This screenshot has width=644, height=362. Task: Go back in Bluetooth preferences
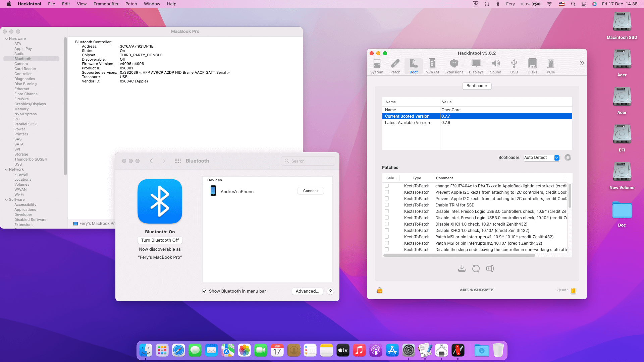tap(151, 161)
